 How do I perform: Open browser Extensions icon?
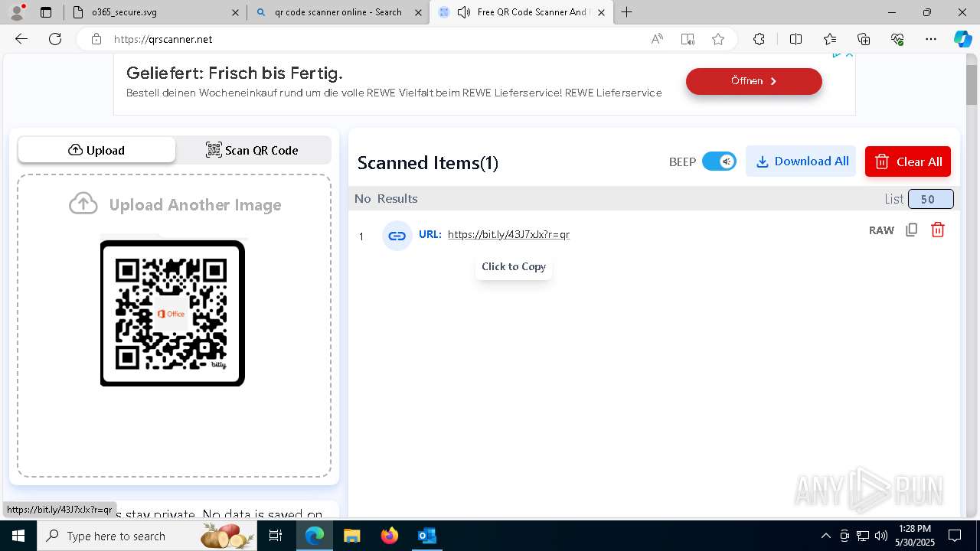point(759,39)
